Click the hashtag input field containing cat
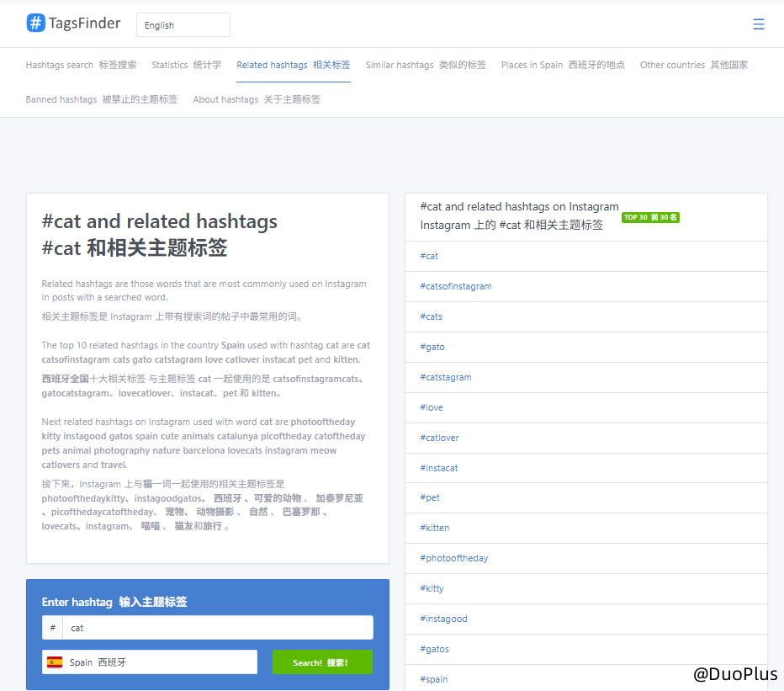Viewport: 784px width, 691px height. point(217,628)
